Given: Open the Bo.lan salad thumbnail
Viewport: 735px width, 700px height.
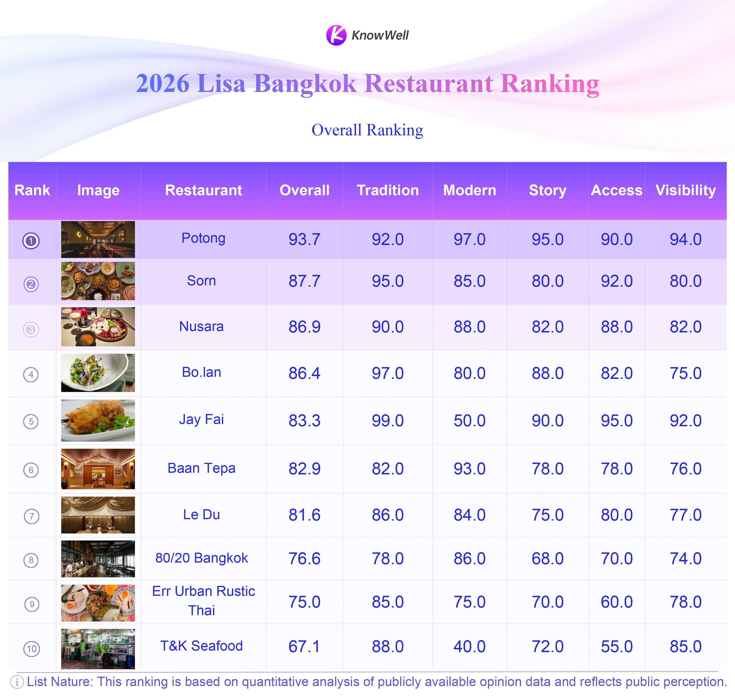Looking at the screenshot, I should [x=98, y=373].
